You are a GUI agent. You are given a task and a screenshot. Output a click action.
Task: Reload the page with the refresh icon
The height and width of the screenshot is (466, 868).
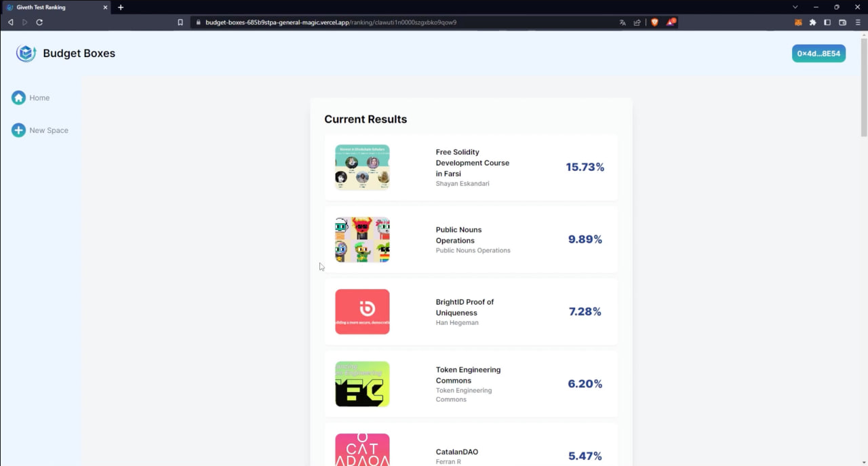click(x=39, y=22)
